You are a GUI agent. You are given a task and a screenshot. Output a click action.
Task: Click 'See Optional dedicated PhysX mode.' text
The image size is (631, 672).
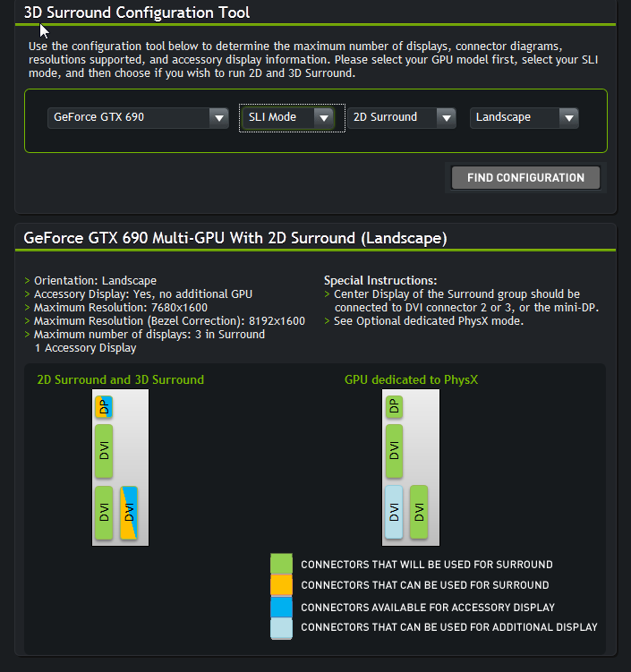[429, 321]
